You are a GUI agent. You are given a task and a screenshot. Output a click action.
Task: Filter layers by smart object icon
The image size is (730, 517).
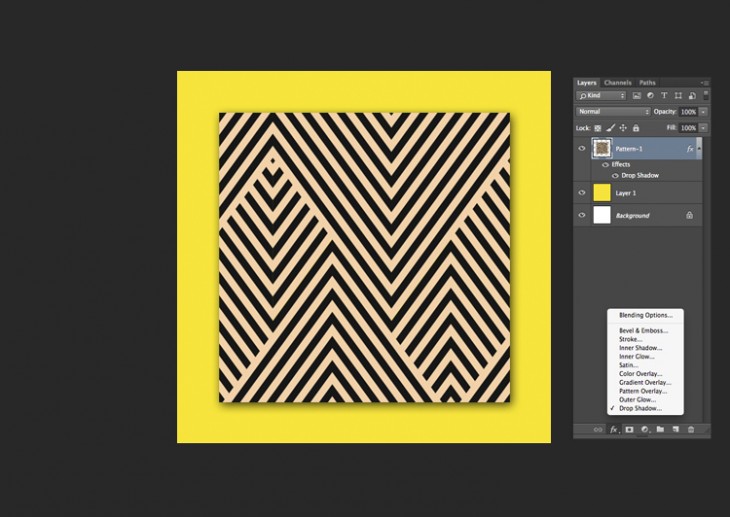coord(692,95)
